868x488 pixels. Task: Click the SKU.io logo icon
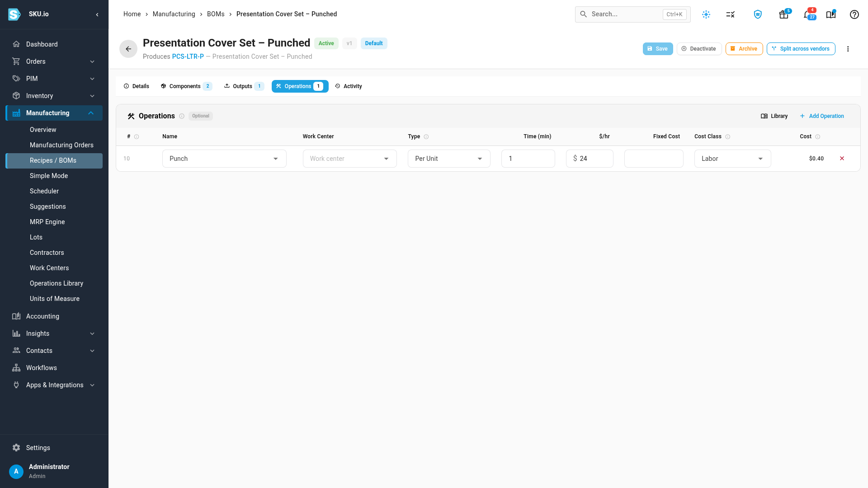[x=14, y=14]
